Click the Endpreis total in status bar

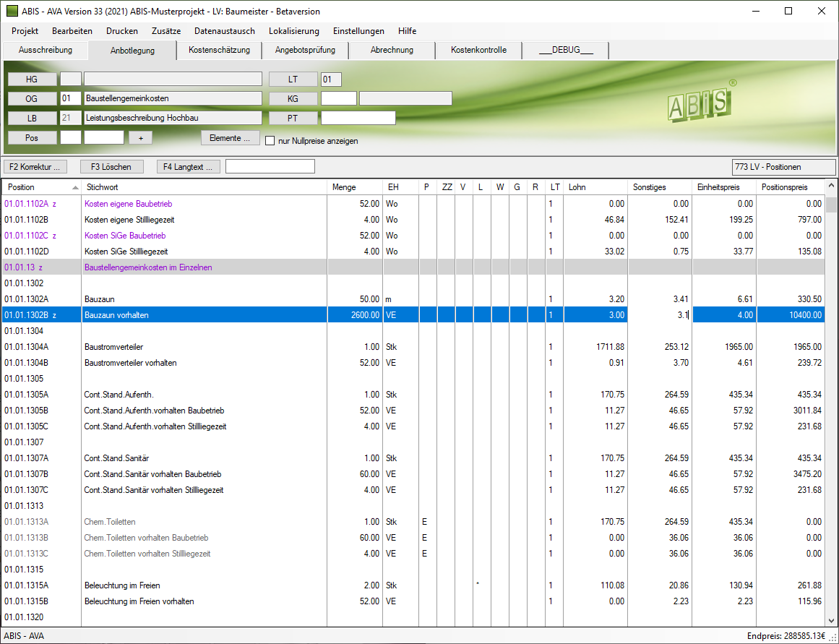pos(786,636)
